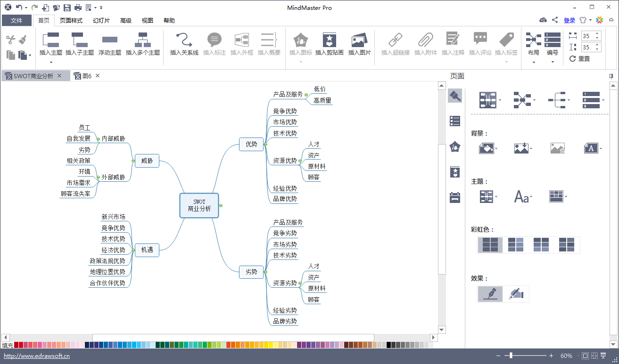619x364 pixels.
Task: Click the 插入图片 insert picture icon
Action: [360, 40]
